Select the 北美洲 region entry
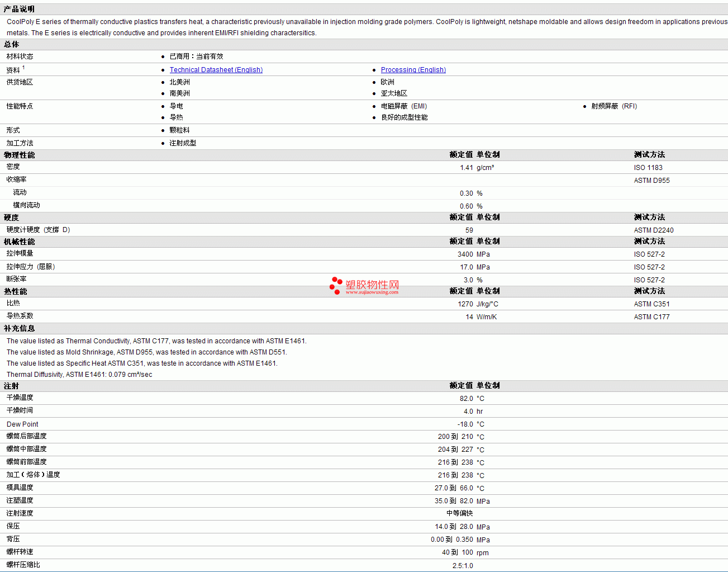This screenshot has height=572, width=728. click(179, 82)
